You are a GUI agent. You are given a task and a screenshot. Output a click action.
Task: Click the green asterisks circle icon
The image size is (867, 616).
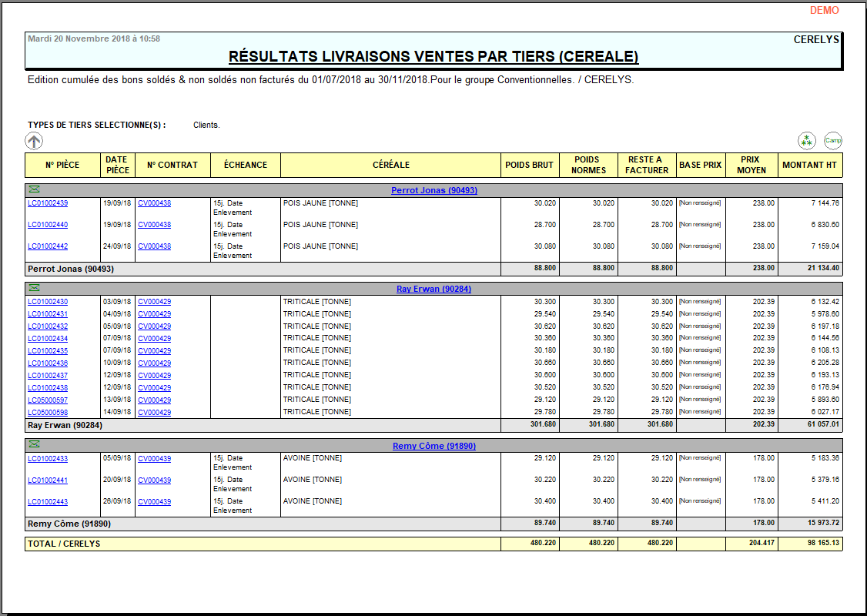point(806,140)
